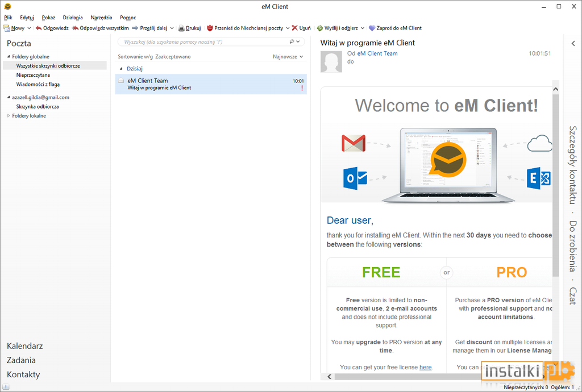Viewport: 582px width, 392px height.
Task: Open the Do zrobienia side tab
Action: (x=573, y=246)
